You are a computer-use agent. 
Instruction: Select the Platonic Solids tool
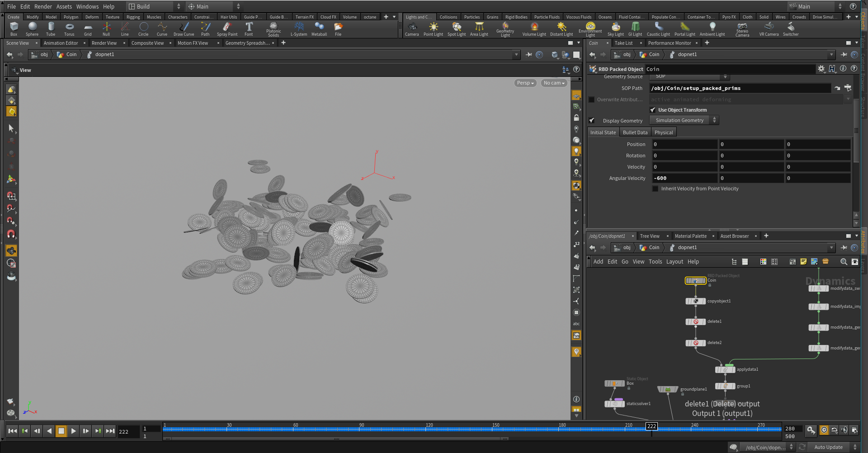pos(274,30)
